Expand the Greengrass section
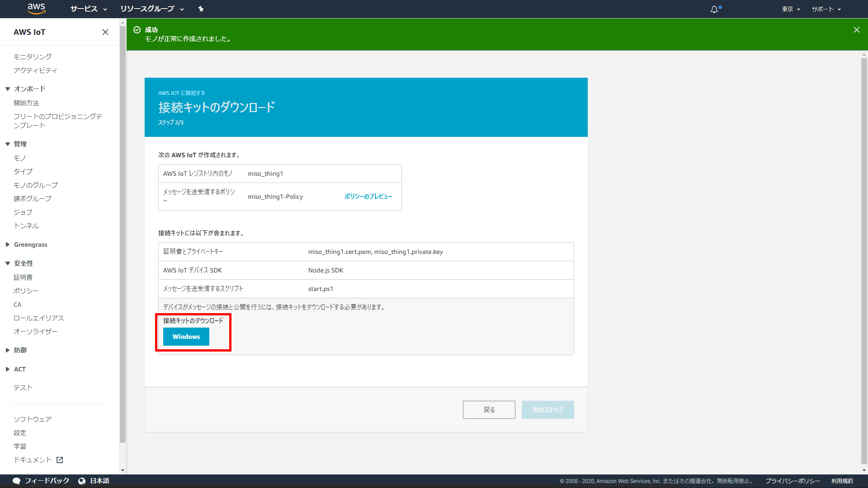Screen dimensions: 868x488 point(8,244)
